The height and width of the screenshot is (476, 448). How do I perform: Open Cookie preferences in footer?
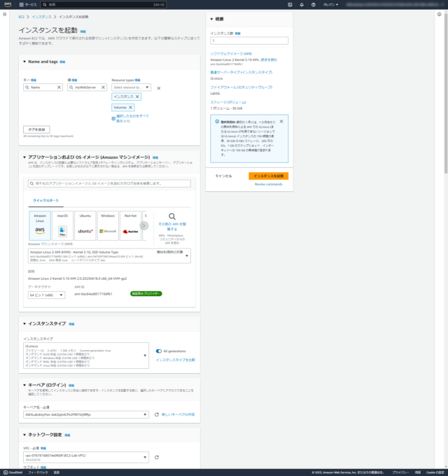click(x=435, y=472)
